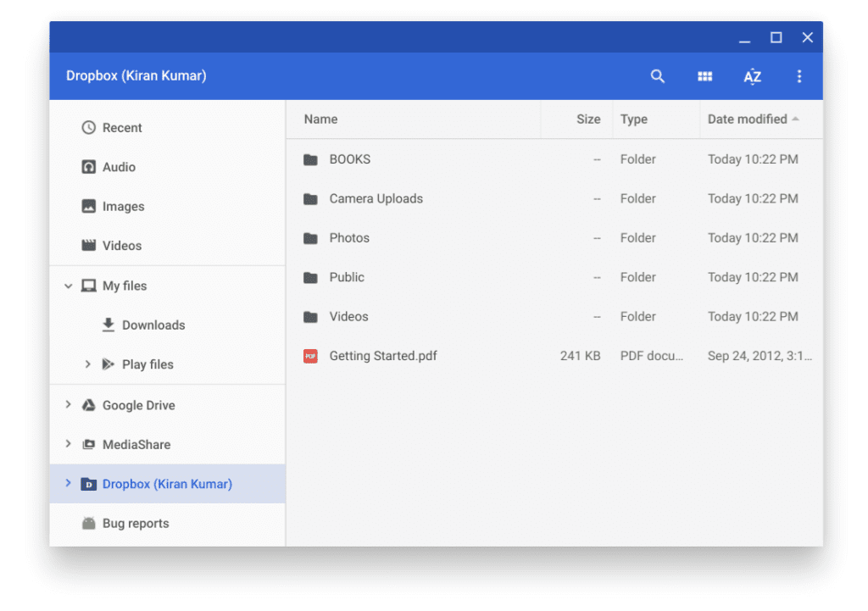Image resolution: width=868 pixels, height=611 pixels.
Task: Sort by the Name column header
Action: pyautogui.click(x=320, y=119)
